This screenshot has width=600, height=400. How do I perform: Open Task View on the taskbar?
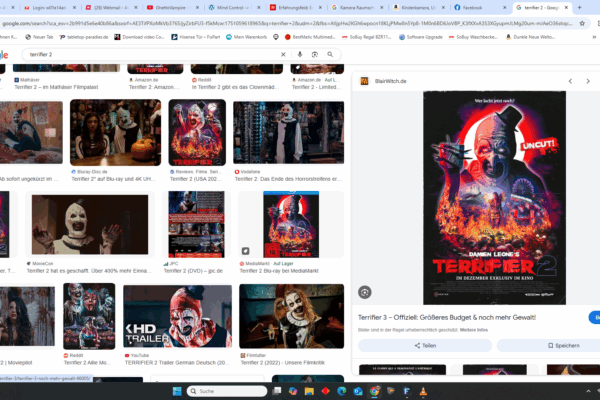point(277,391)
